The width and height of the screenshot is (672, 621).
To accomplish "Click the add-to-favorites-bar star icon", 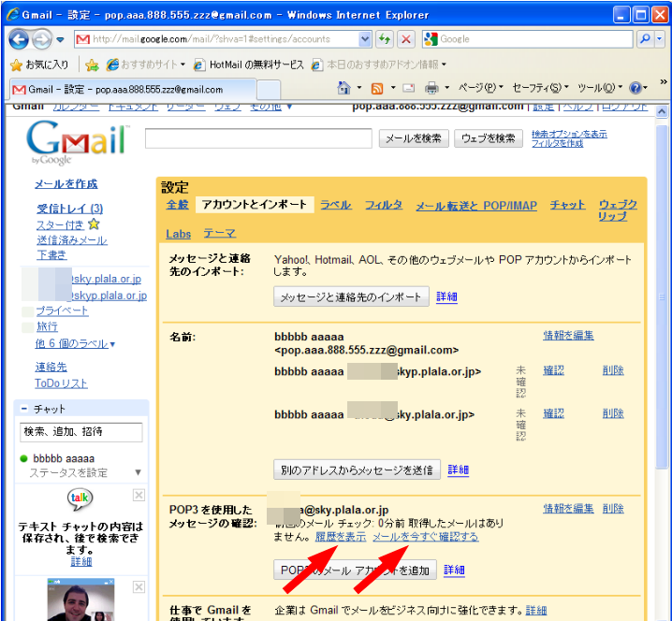I will [92, 65].
